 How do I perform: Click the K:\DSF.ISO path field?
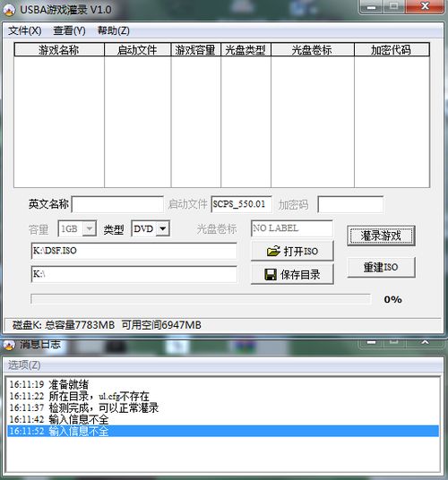(x=134, y=251)
